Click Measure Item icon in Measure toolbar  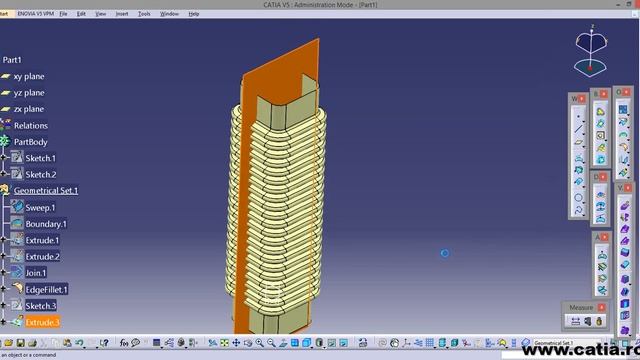point(587,321)
